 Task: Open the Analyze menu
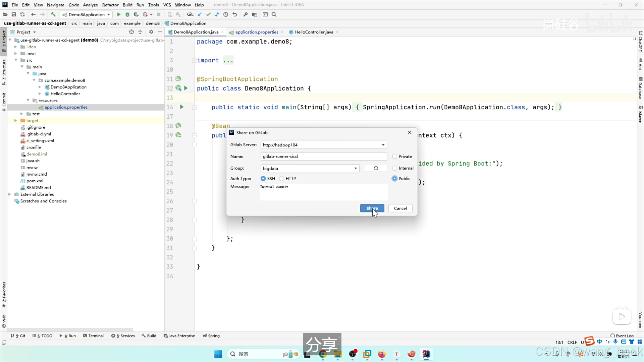click(90, 5)
